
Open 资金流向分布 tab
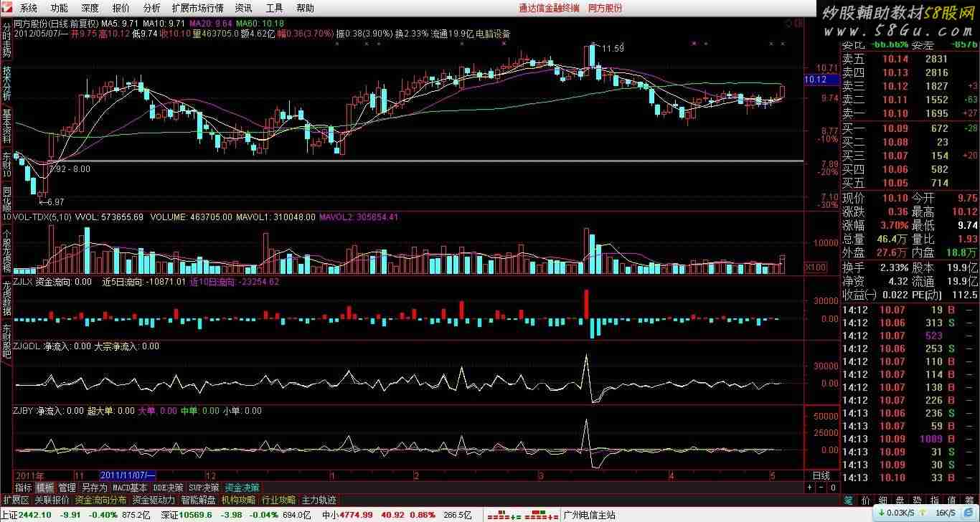(100, 500)
